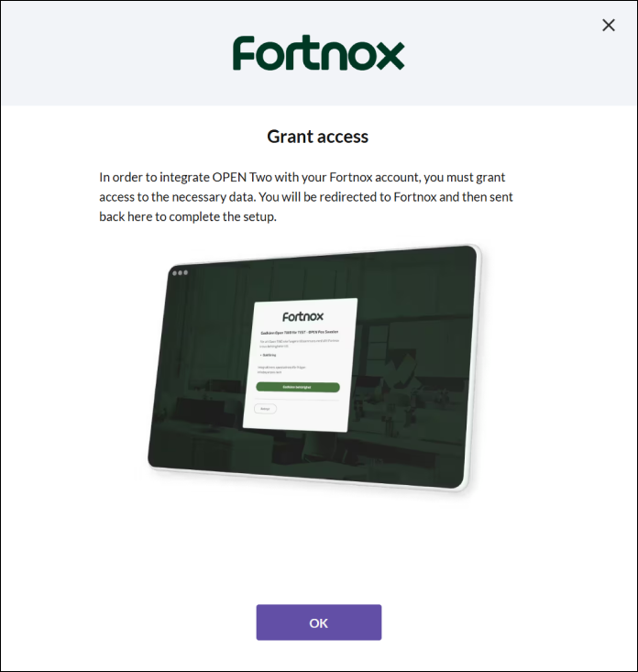The image size is (638, 672).
Task: Click the small contact text above green button
Action: tap(281, 369)
